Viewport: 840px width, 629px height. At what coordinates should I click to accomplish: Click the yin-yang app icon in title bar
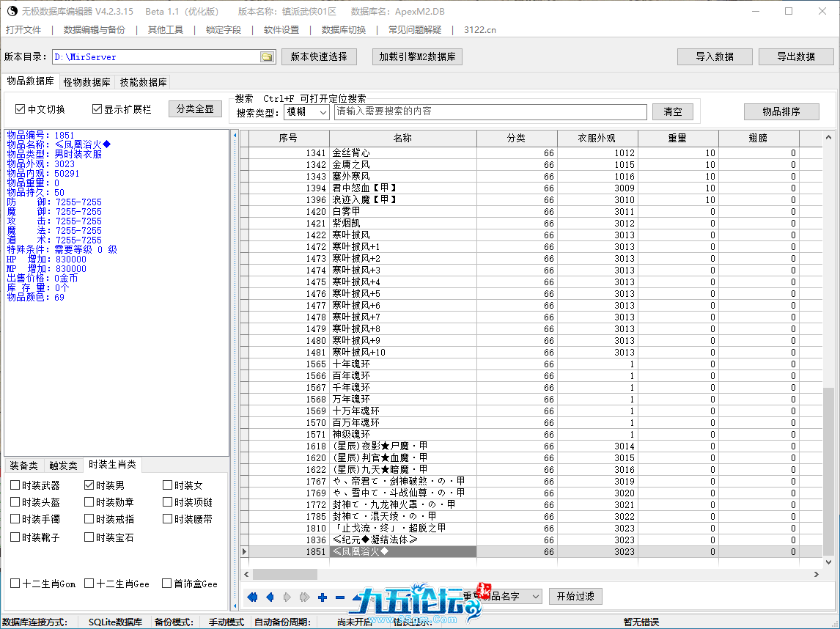click(x=12, y=11)
